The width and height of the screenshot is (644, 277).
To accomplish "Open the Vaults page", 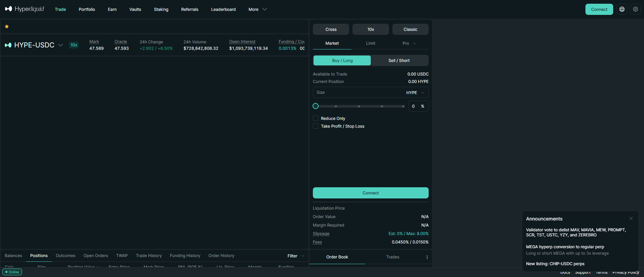I will 135,9.
